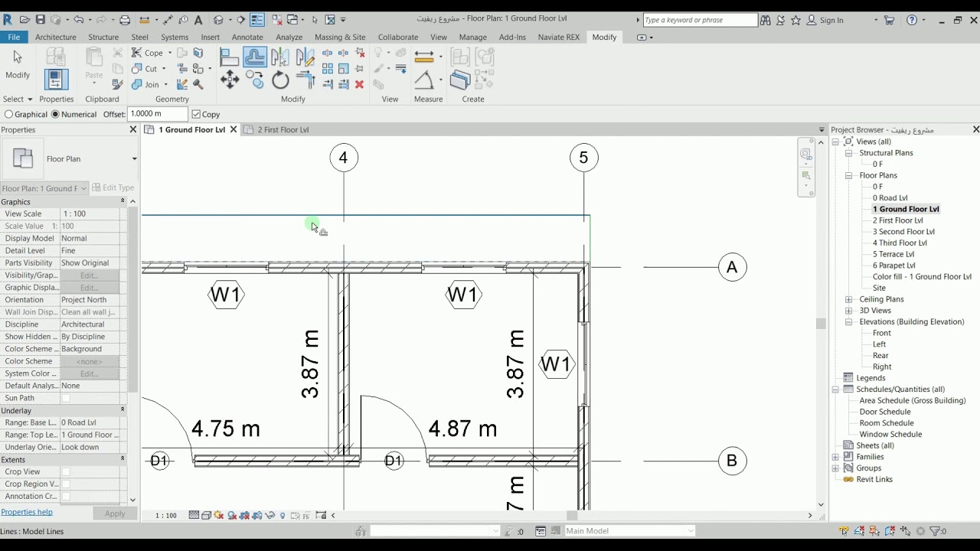Select the Offset tool in Modify panel

(255, 57)
